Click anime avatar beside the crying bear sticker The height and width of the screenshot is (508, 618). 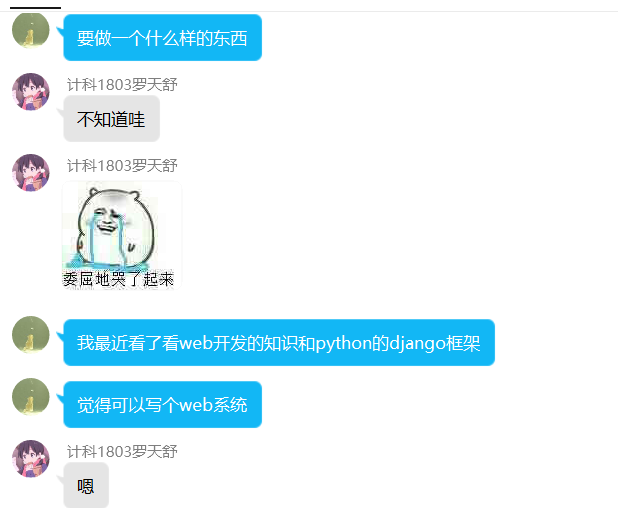pos(31,173)
